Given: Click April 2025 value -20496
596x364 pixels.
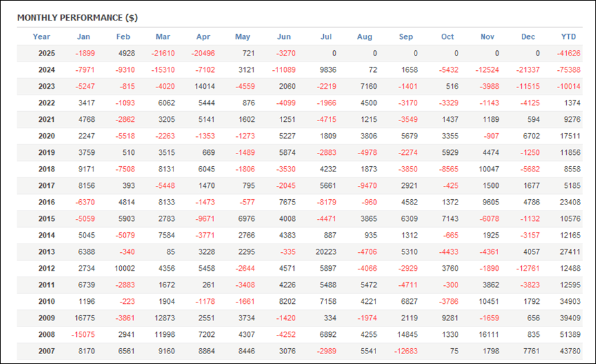Looking at the screenshot, I should click(x=203, y=53).
